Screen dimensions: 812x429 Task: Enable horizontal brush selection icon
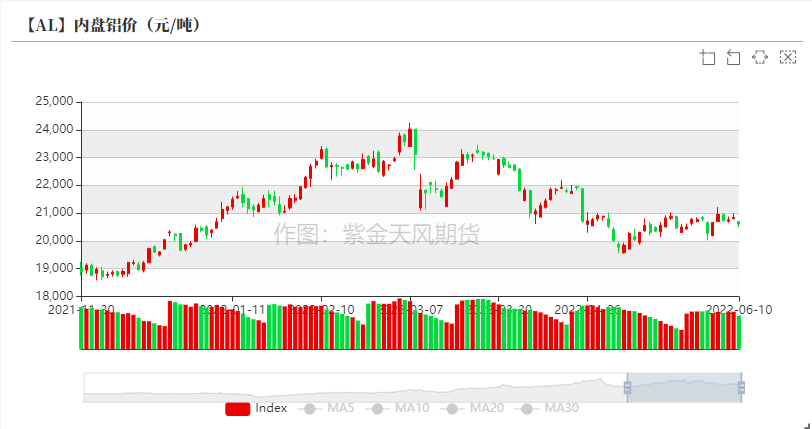pos(760,57)
